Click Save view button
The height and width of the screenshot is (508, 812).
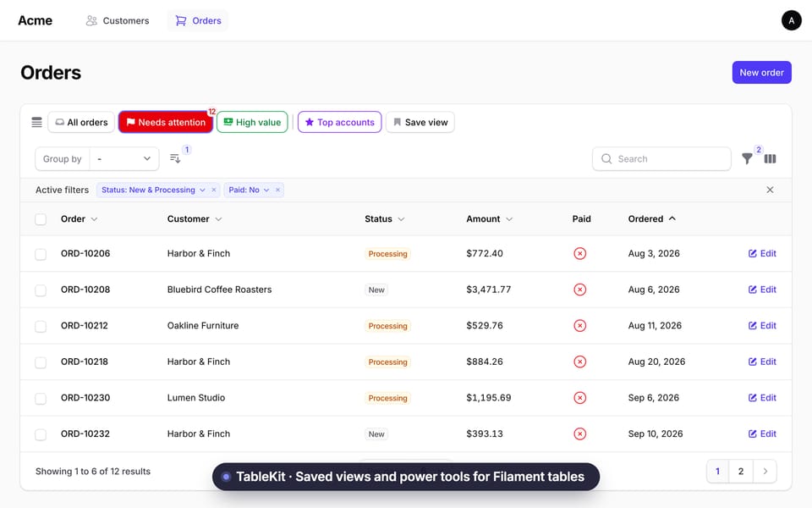click(x=420, y=122)
